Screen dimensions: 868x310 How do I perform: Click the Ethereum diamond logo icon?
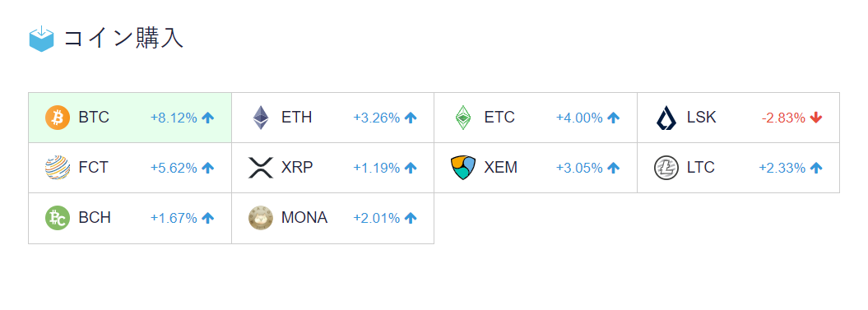(260, 118)
